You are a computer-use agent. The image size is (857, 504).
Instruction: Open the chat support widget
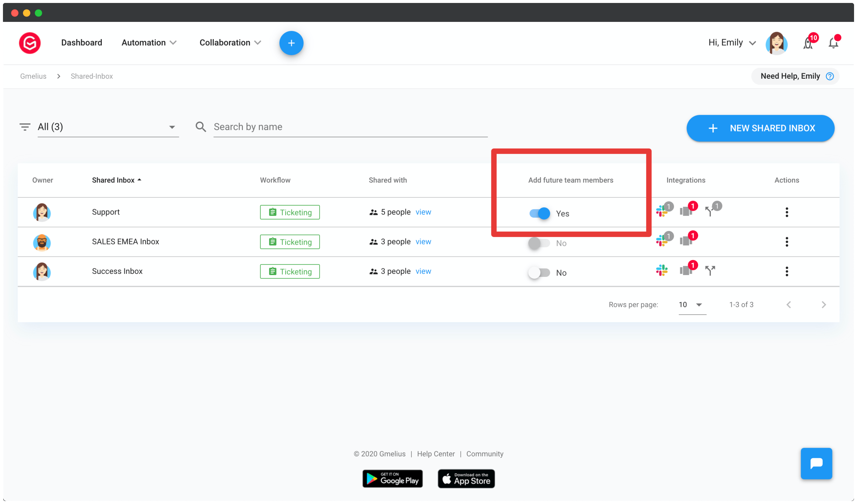[x=816, y=463]
